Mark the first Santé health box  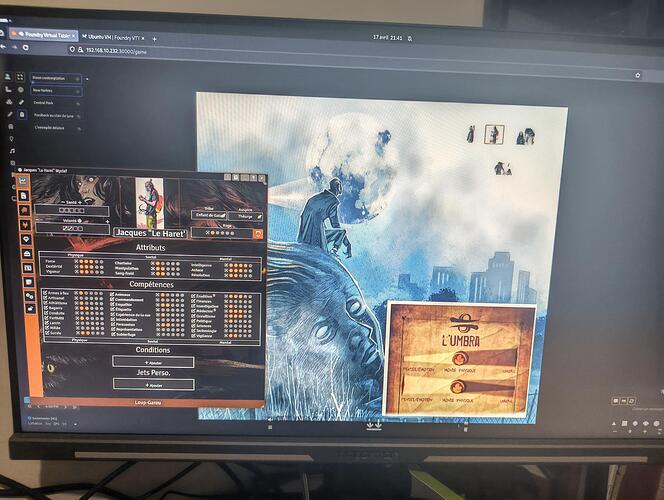62,210
